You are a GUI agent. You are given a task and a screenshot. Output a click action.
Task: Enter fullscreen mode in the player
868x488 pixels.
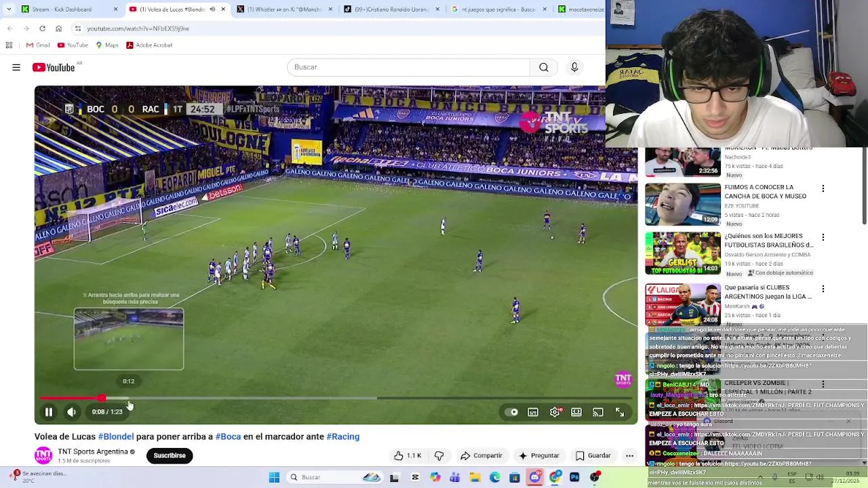click(x=620, y=412)
